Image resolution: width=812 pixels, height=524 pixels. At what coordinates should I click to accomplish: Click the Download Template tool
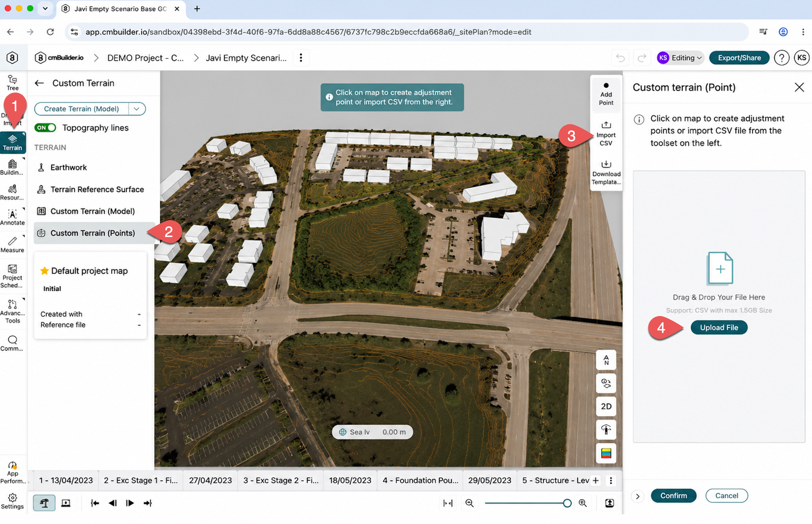(x=606, y=173)
